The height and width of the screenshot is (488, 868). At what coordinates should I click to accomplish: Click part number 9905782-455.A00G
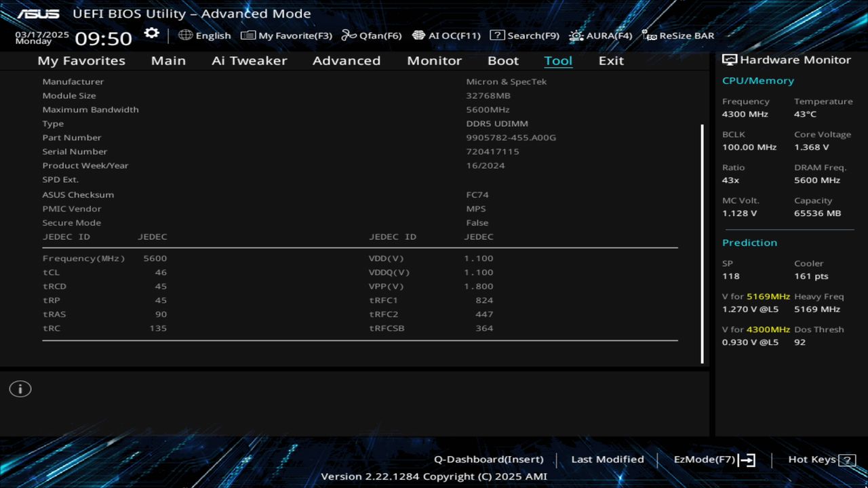[x=511, y=138]
